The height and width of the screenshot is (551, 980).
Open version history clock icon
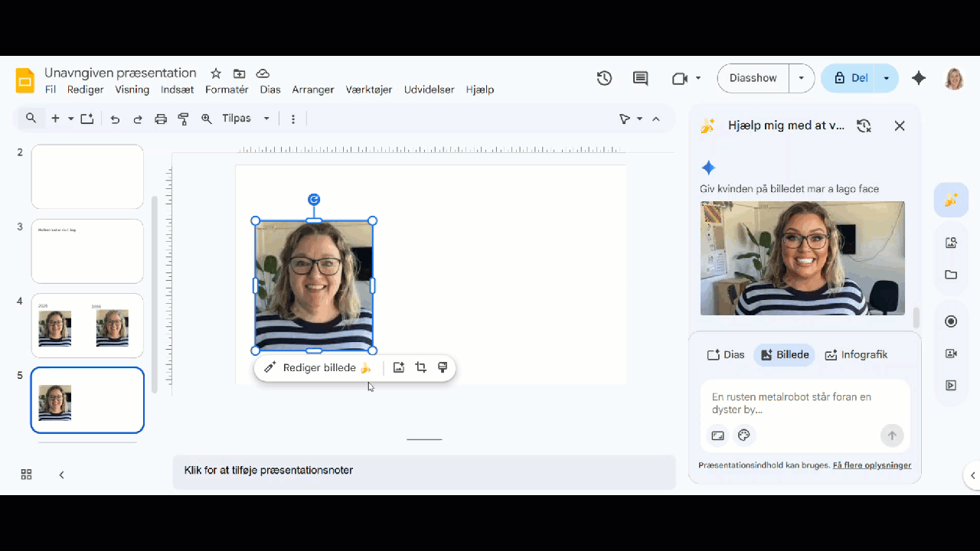pyautogui.click(x=604, y=78)
